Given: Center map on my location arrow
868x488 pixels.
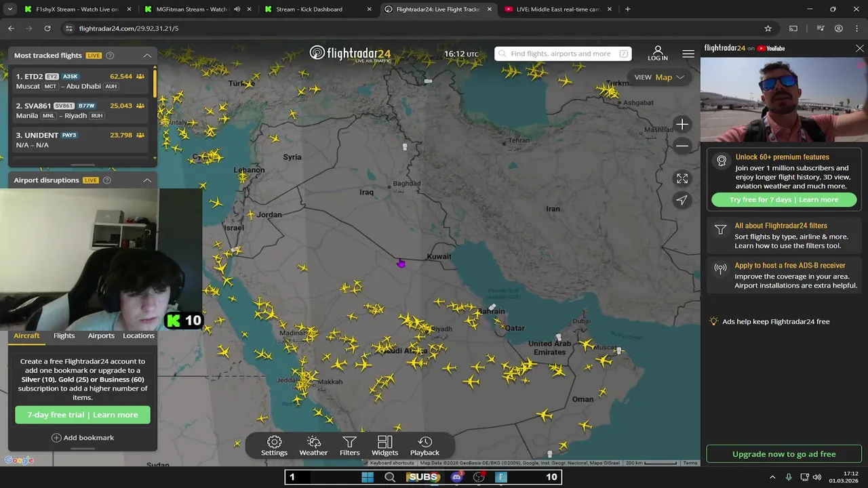Looking at the screenshot, I should click(x=682, y=200).
